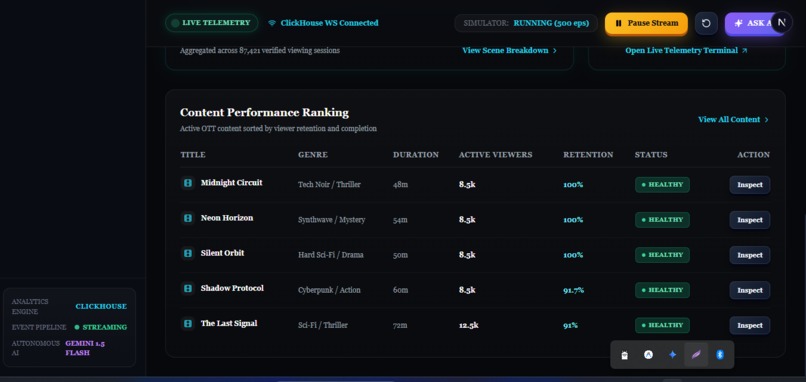Pause the live telemetry stream

coord(646,23)
